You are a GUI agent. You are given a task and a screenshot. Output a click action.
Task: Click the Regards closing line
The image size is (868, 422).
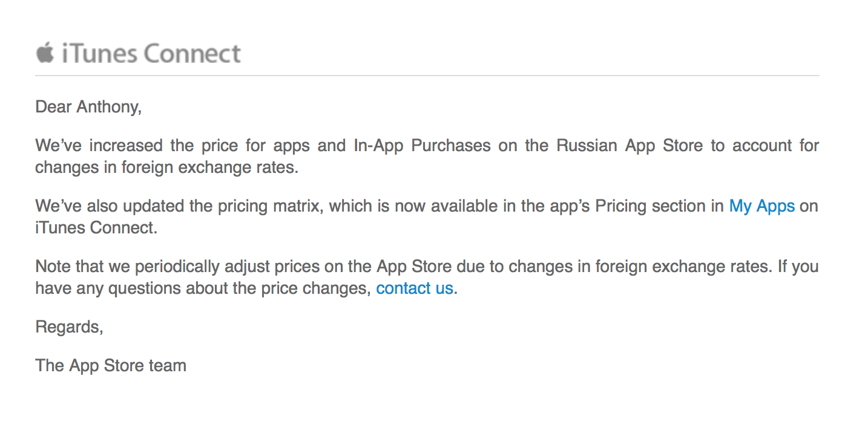coord(70,327)
